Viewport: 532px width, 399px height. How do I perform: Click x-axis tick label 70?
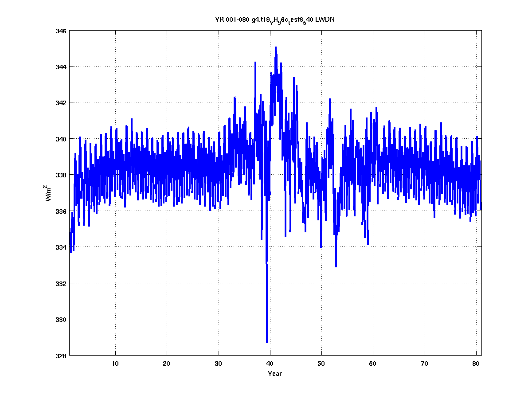pos(425,364)
